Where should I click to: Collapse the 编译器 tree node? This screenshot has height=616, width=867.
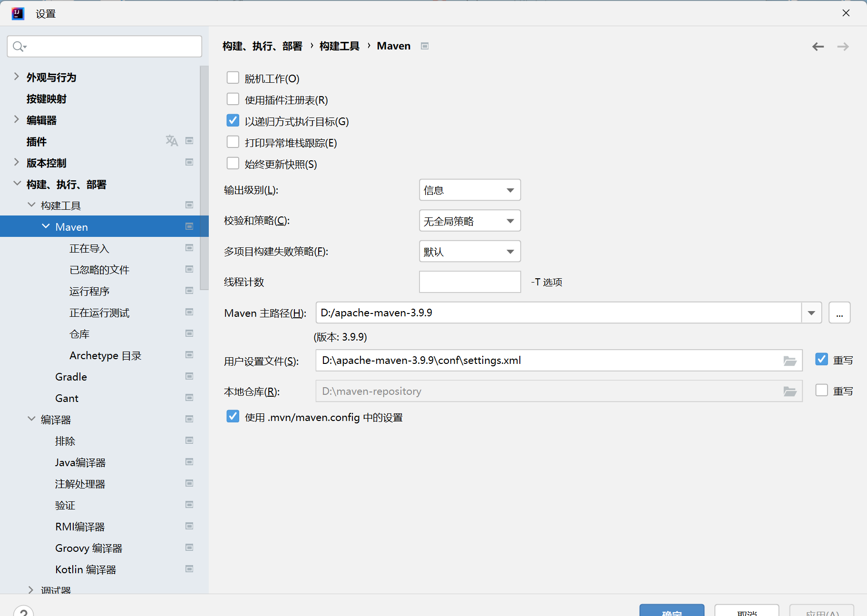[x=31, y=419]
